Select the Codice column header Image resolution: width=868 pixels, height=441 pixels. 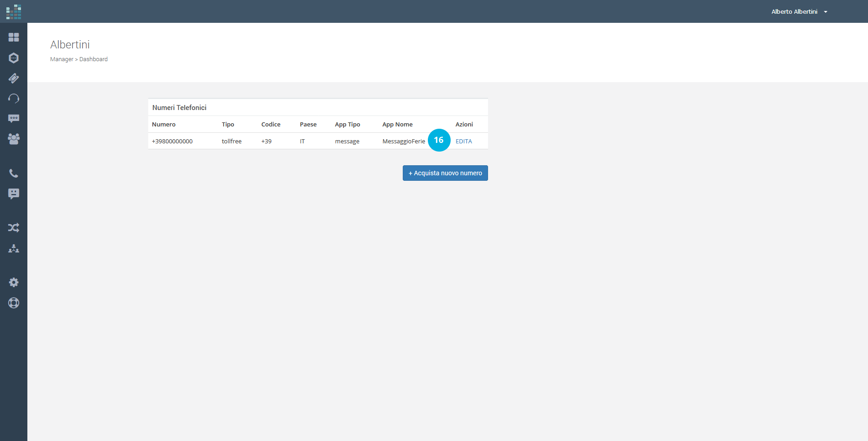(271, 124)
